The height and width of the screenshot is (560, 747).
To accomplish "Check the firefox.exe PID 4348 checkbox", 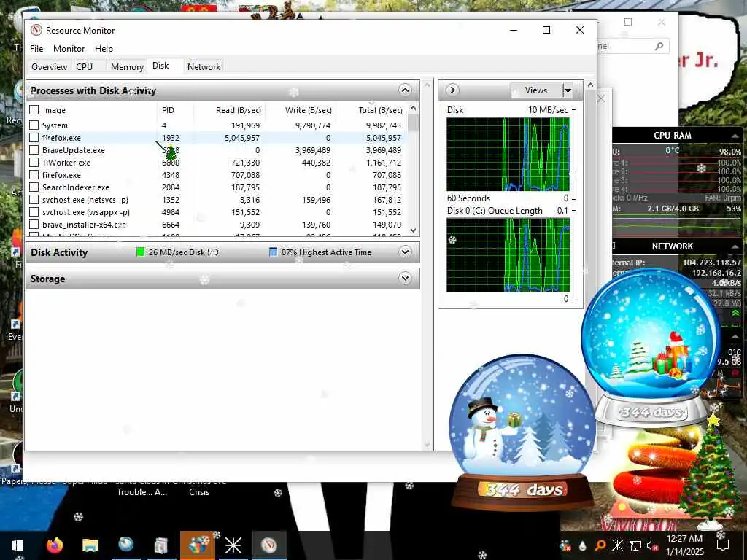I will click(x=34, y=175).
